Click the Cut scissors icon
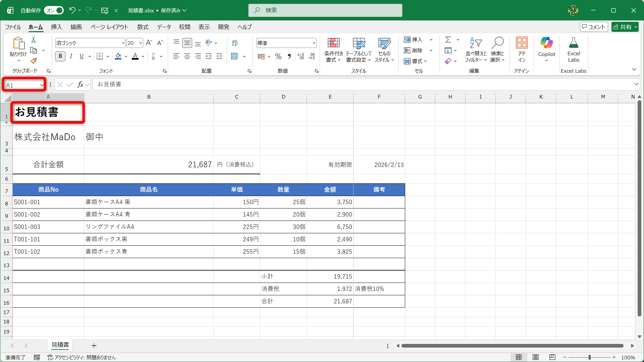The height and width of the screenshot is (362, 644). [34, 40]
